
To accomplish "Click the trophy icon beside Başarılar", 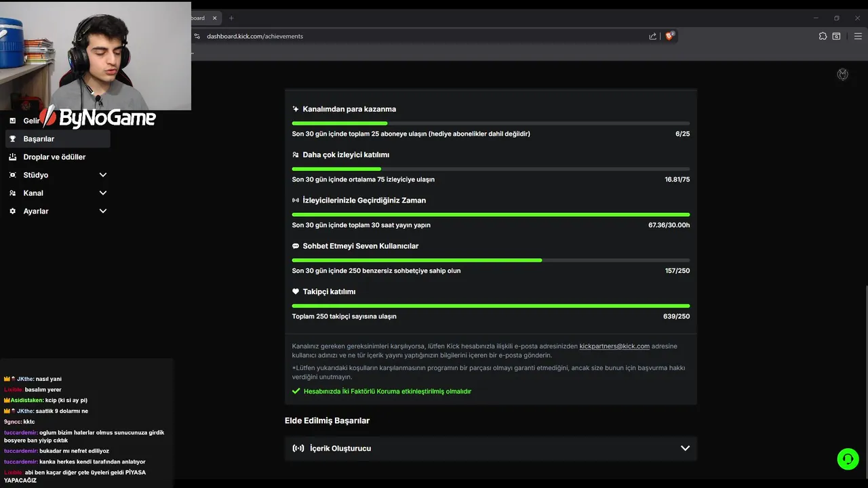I will 12,139.
